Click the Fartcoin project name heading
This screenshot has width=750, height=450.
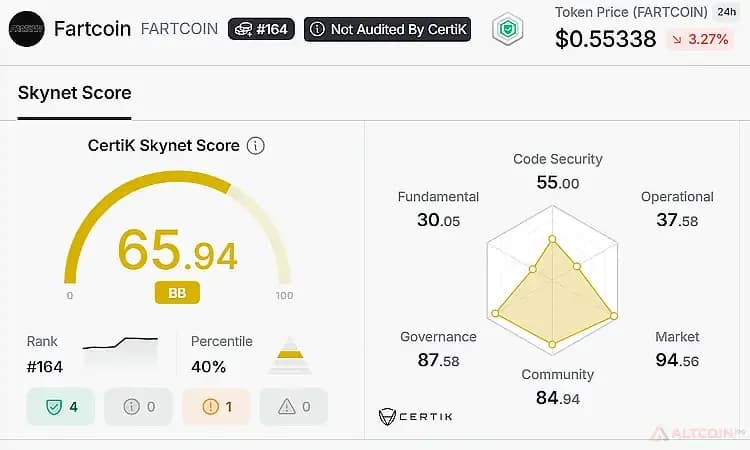point(92,29)
